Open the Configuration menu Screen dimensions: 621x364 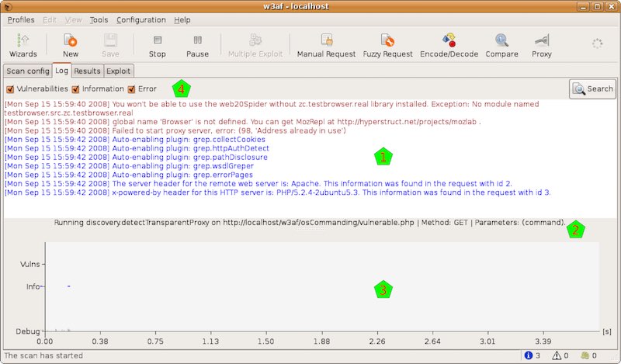[x=141, y=19]
